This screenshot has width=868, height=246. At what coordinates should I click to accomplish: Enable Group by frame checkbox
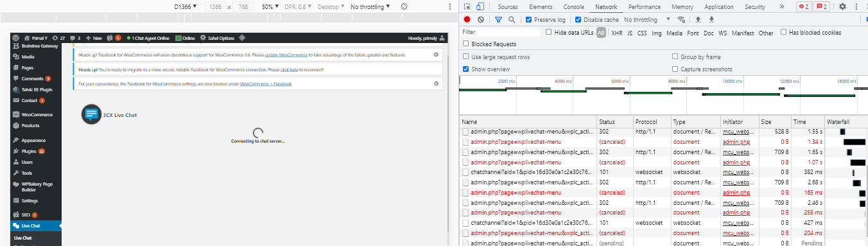675,57
